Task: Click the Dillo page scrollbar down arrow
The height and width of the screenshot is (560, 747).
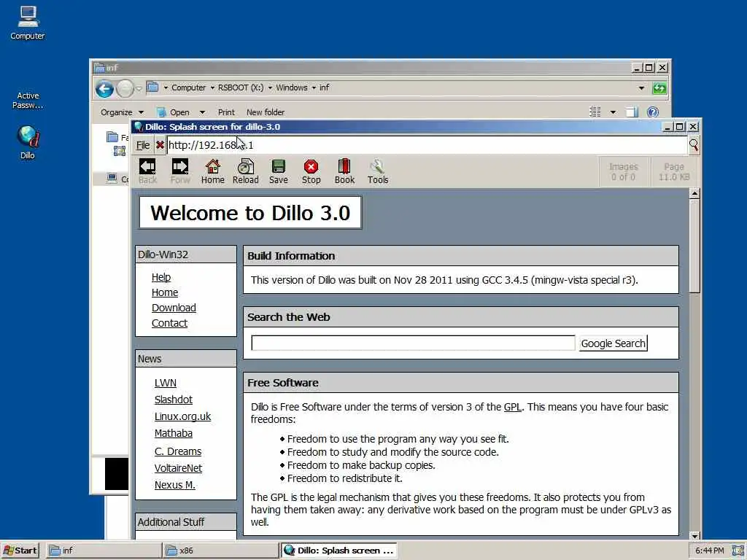Action: [694, 536]
